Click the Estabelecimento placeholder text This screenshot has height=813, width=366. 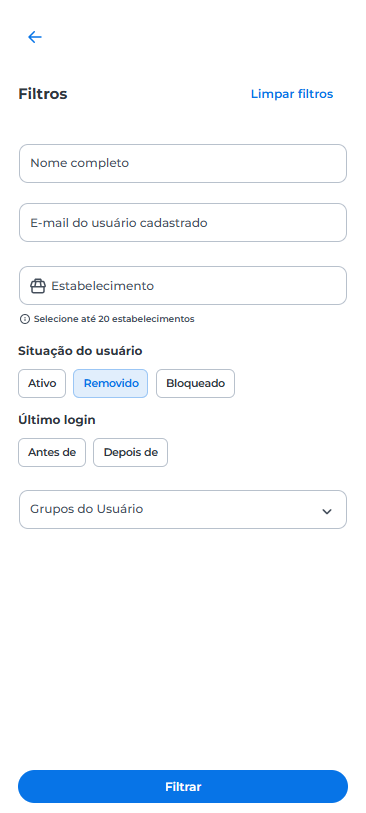103,286
